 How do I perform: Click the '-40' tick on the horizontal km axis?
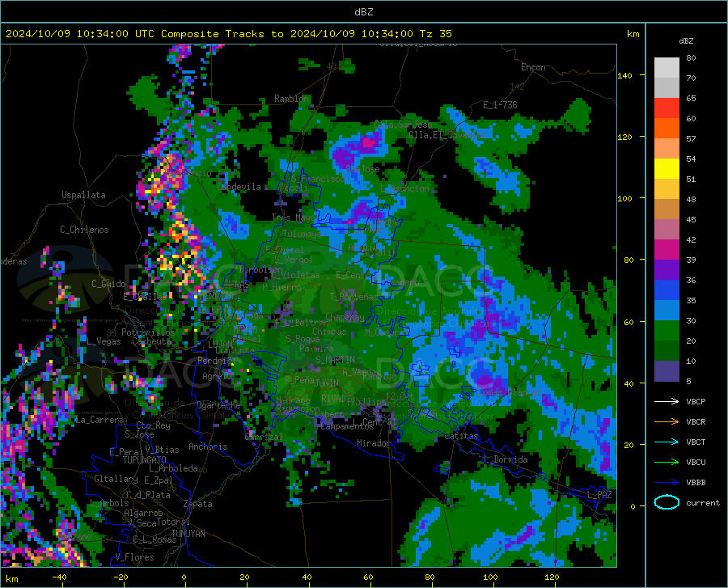pos(59,577)
